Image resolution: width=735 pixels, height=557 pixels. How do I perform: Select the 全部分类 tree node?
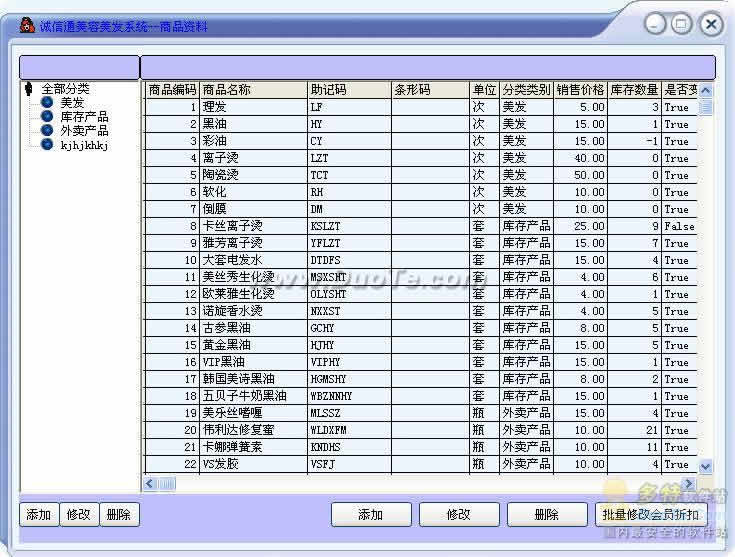(65, 89)
